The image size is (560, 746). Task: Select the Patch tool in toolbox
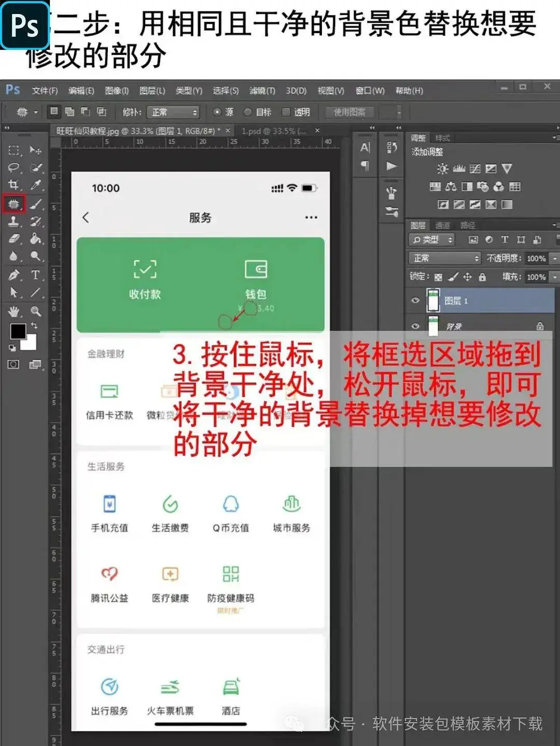(x=13, y=204)
